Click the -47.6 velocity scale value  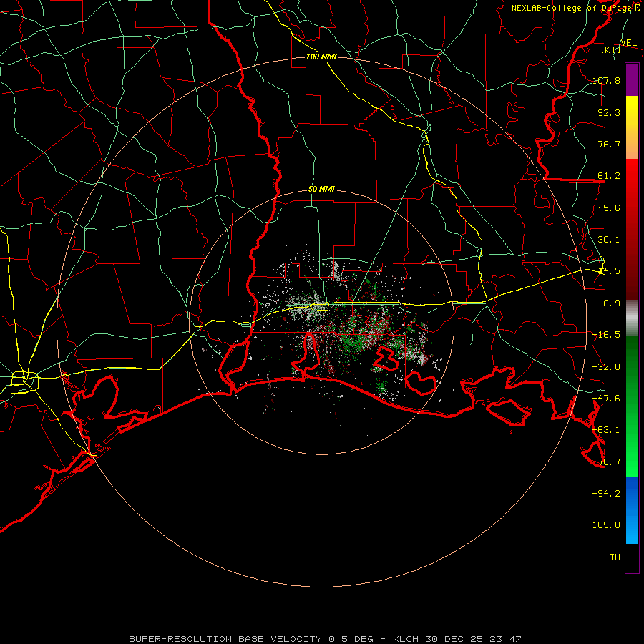[606, 399]
